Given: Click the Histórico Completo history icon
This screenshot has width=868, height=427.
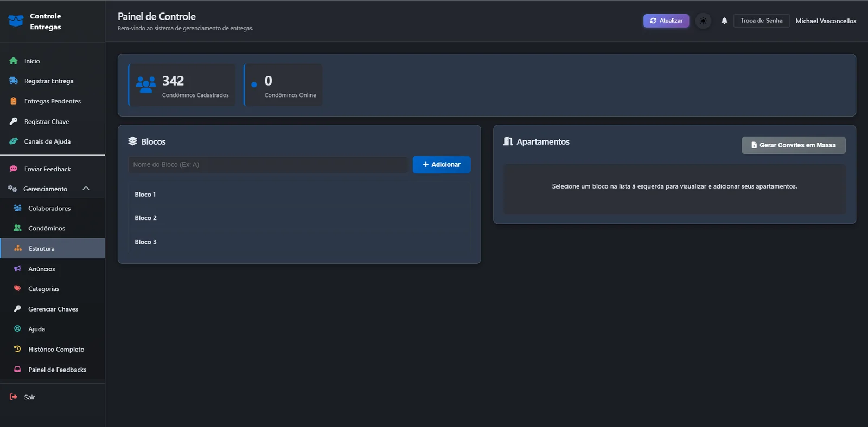Looking at the screenshot, I should coord(17,349).
